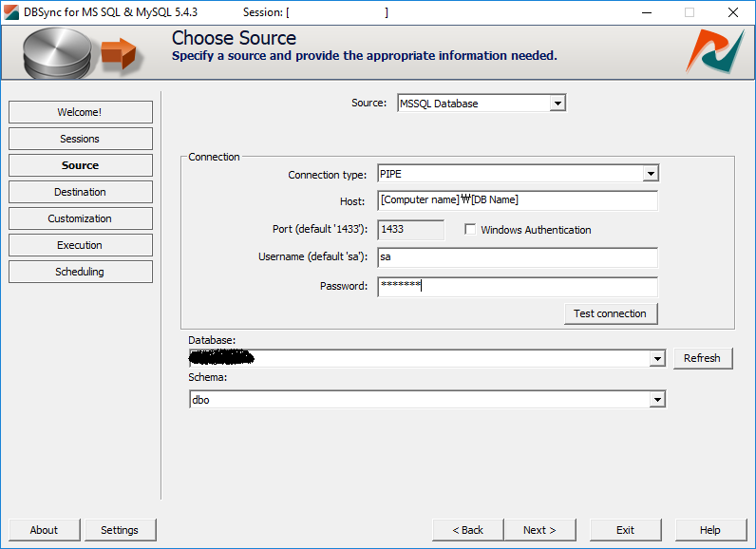Enable the Windows Authentication checkbox

(x=470, y=230)
